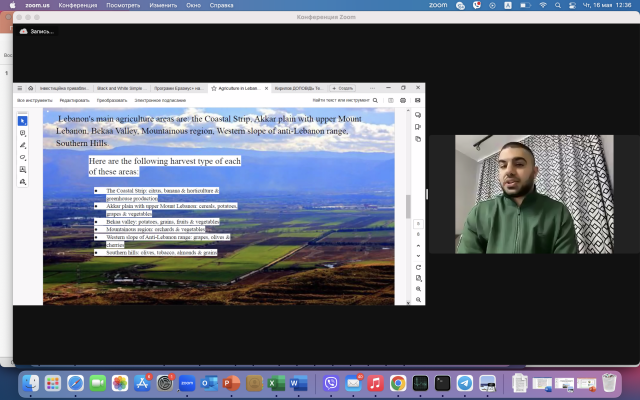Switch to Black and White Simple tab
640x400 pixels.
tap(121, 88)
